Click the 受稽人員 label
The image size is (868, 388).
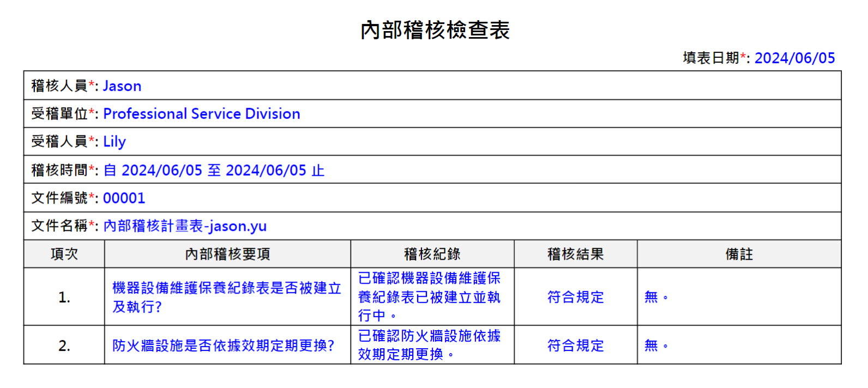point(59,142)
